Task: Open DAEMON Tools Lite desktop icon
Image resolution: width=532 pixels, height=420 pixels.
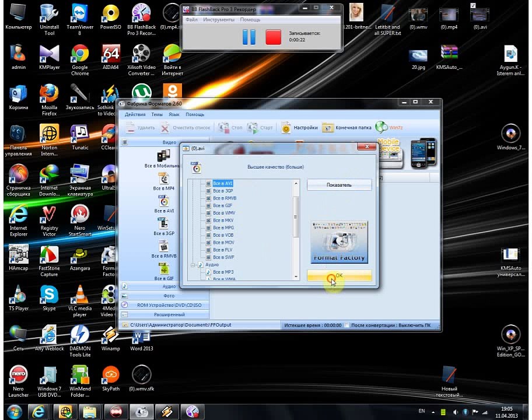Action: tap(80, 341)
